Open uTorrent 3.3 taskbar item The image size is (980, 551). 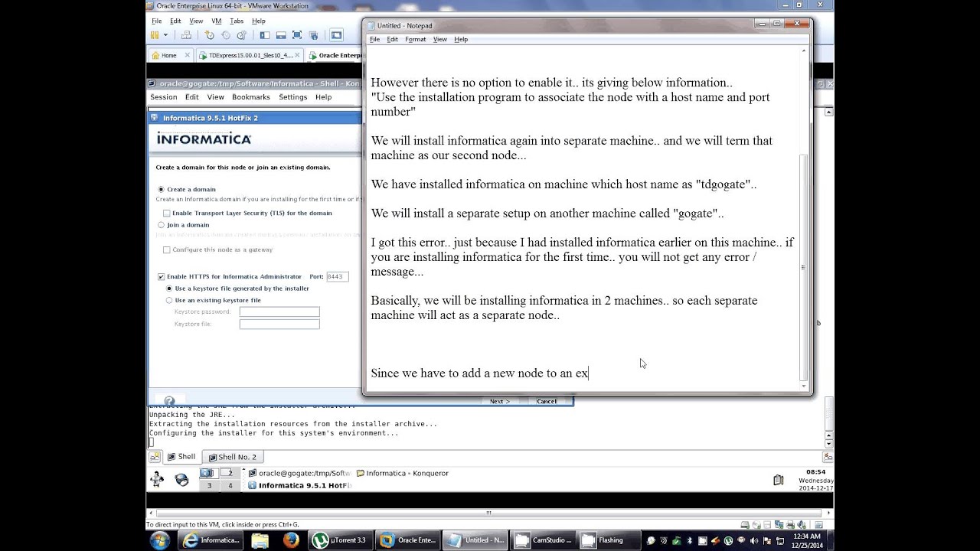coord(340,540)
